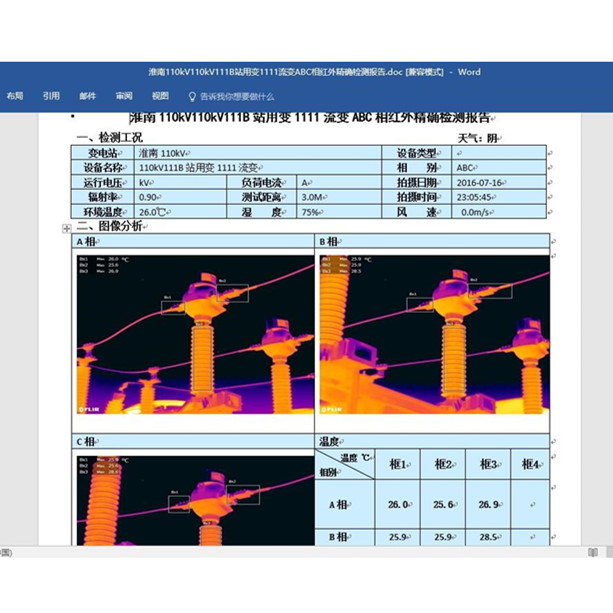Select the C相 thermal image
Image resolution: width=613 pixels, height=613 pixels.
(195, 500)
